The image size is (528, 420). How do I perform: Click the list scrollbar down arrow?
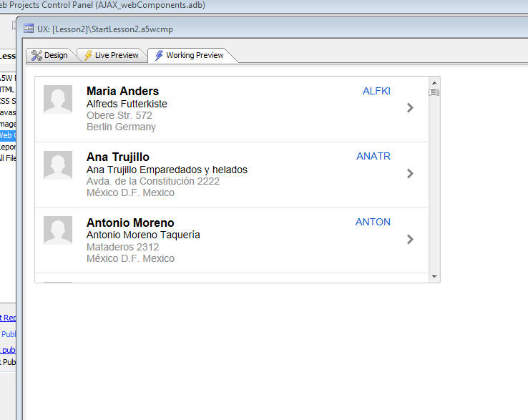tap(434, 277)
